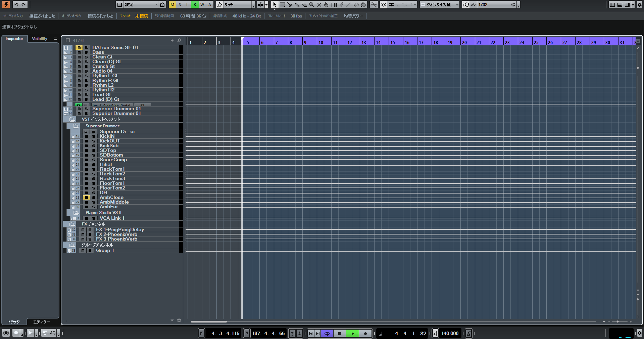This screenshot has height=339, width=644.
Task: Click the 未接続 studio connection status
Action: click(x=141, y=16)
